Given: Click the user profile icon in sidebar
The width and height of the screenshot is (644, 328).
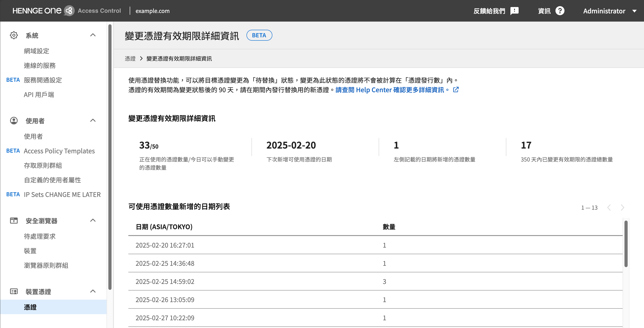Looking at the screenshot, I should click(x=14, y=121).
